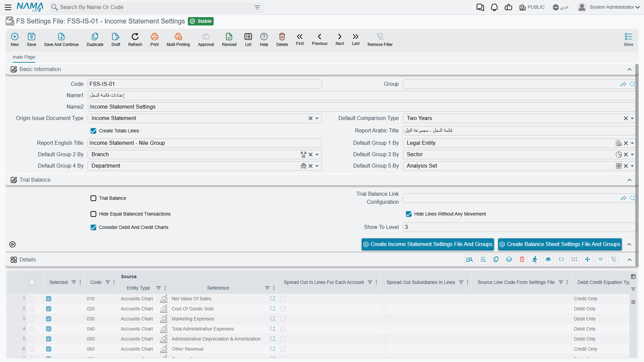Create Balance Sheet Settings File And Groups
The height and width of the screenshot is (362, 644).
560,244
